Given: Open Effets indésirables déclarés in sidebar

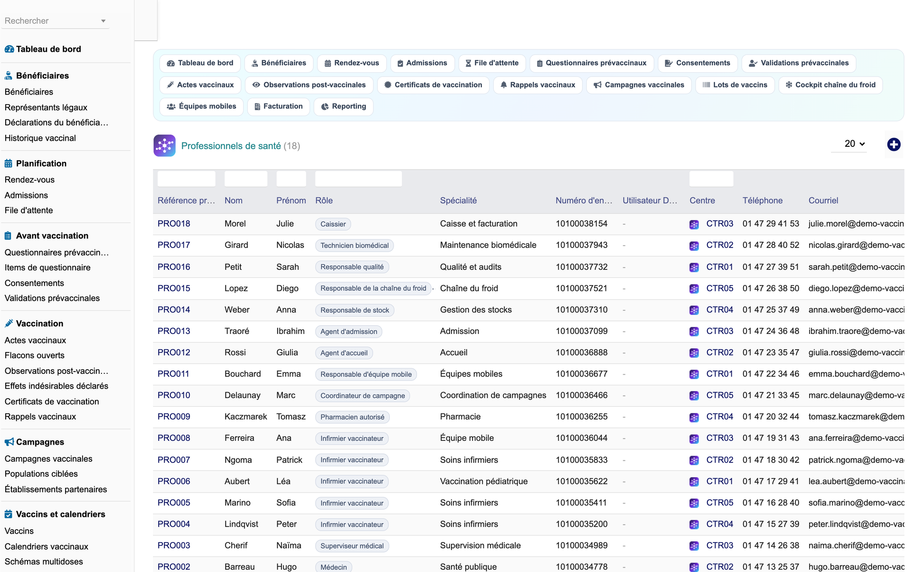Looking at the screenshot, I should tap(57, 386).
